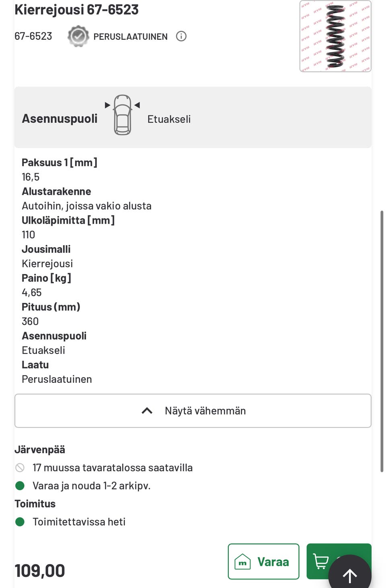
Task: Click the quality badge checkmark icon
Action: click(x=78, y=36)
